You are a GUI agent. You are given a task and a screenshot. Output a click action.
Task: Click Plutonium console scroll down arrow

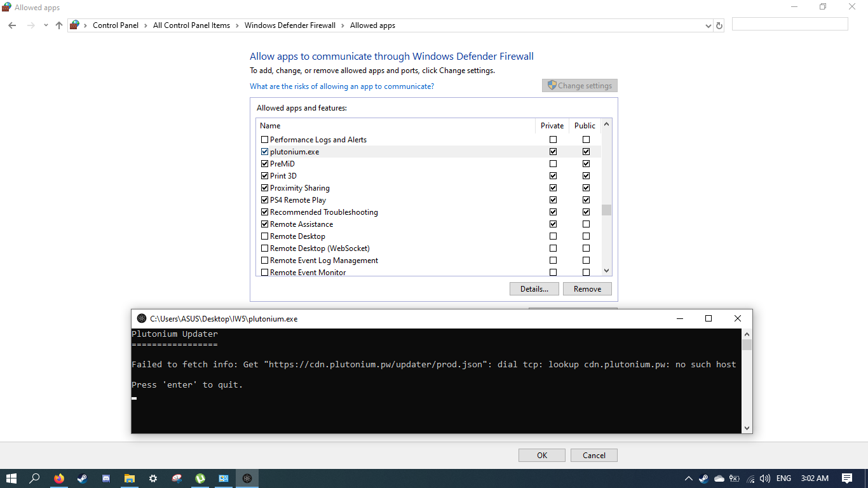pos(747,428)
